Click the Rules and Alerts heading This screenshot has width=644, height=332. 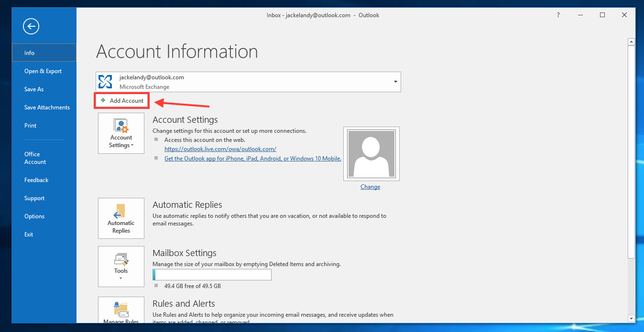[x=184, y=304]
